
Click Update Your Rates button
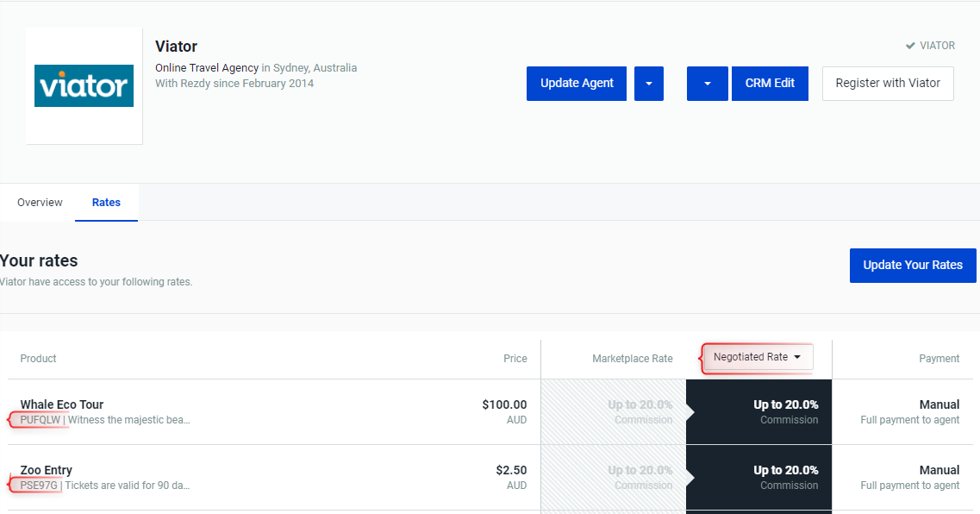click(x=913, y=265)
